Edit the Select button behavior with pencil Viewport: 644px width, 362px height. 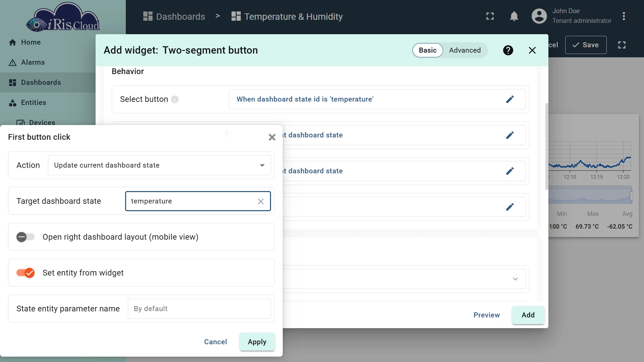pos(510,99)
